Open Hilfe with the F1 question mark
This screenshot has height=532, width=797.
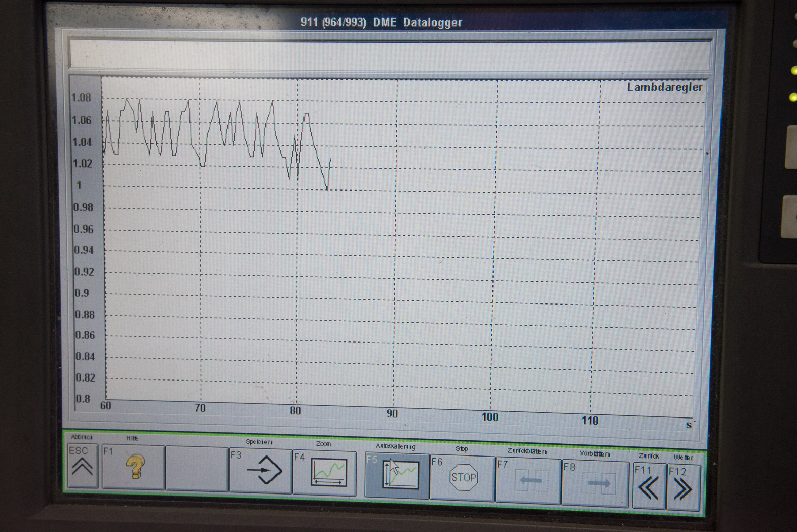coord(133,467)
